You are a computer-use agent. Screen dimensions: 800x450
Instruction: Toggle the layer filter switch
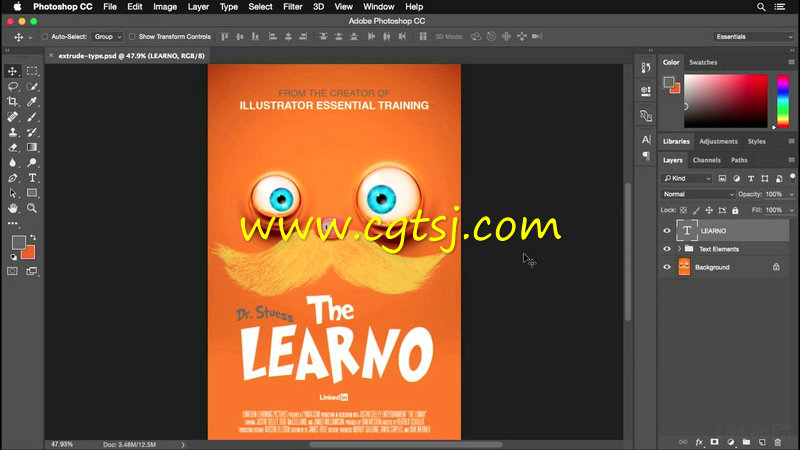792,178
